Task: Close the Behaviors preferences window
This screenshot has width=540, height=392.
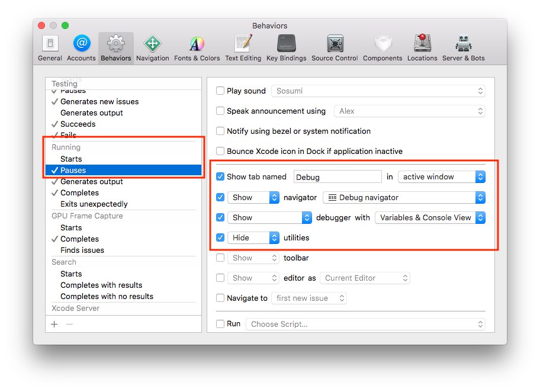Action: tap(41, 25)
